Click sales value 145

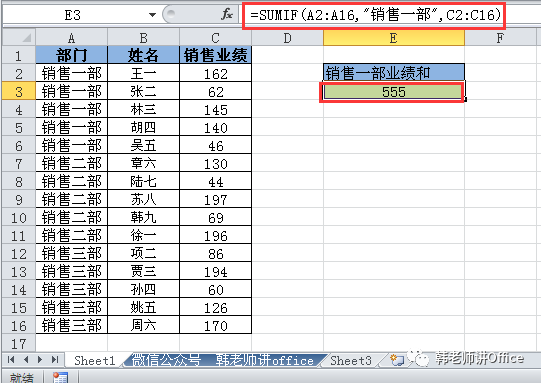point(216,109)
